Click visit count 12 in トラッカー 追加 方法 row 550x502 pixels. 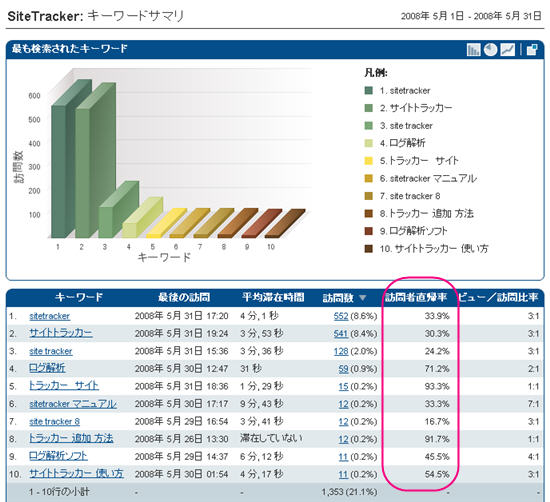click(343, 439)
